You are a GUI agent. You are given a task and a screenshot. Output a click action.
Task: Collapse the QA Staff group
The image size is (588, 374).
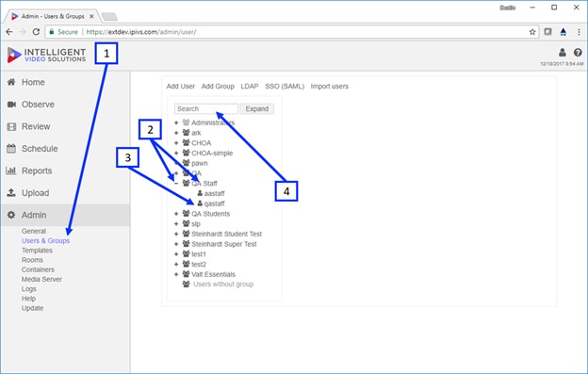tap(176, 184)
